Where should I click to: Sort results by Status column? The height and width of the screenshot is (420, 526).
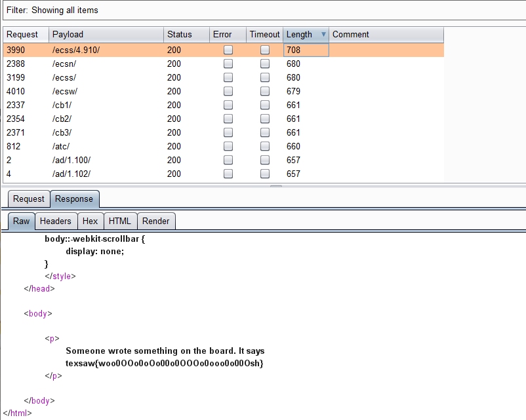[186, 35]
